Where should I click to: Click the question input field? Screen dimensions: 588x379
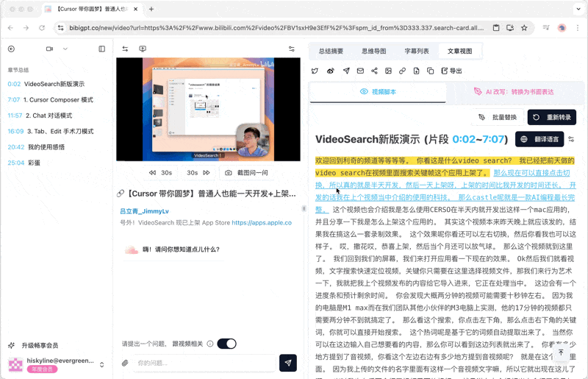pyautogui.click(x=205, y=363)
